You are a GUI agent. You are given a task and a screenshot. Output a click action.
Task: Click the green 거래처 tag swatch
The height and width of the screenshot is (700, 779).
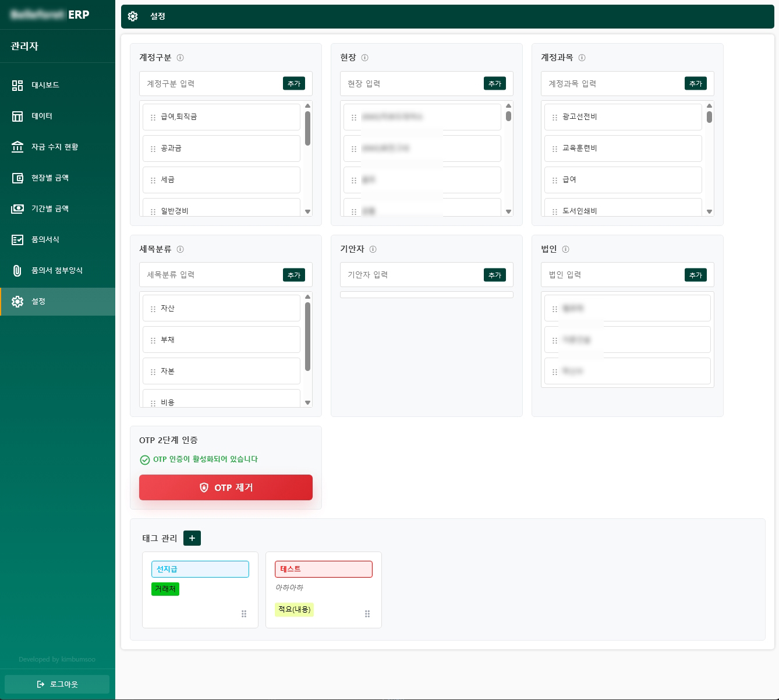[x=165, y=589]
